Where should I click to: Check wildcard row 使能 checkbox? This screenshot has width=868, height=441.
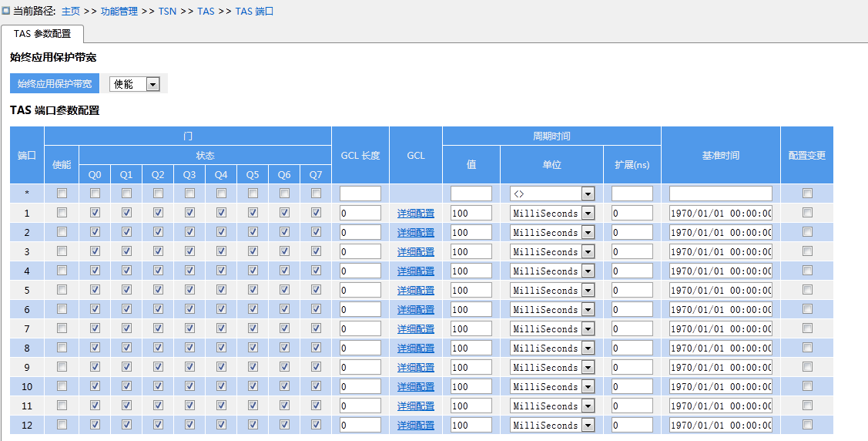click(62, 194)
